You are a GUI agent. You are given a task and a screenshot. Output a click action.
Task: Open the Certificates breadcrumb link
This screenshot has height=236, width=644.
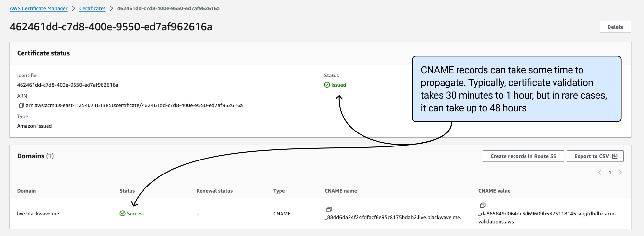(92, 8)
